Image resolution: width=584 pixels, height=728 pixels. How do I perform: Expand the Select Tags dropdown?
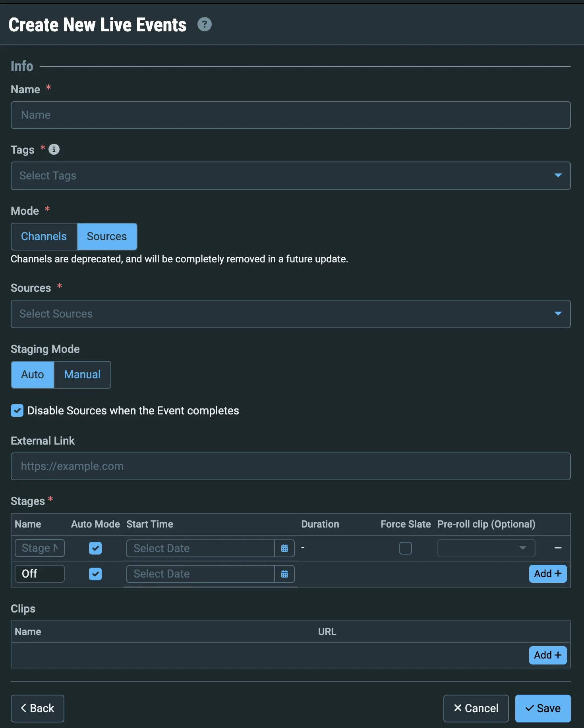click(291, 176)
